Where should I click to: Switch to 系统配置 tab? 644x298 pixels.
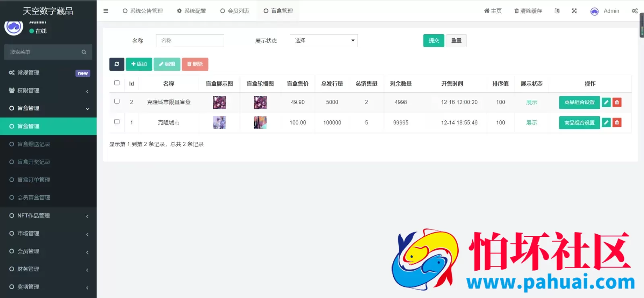tap(192, 11)
